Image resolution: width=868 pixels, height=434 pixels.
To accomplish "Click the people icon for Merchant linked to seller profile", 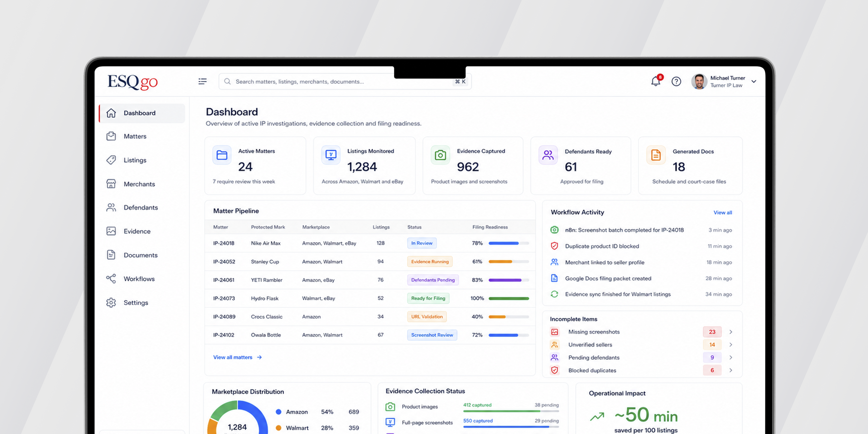I will (554, 262).
